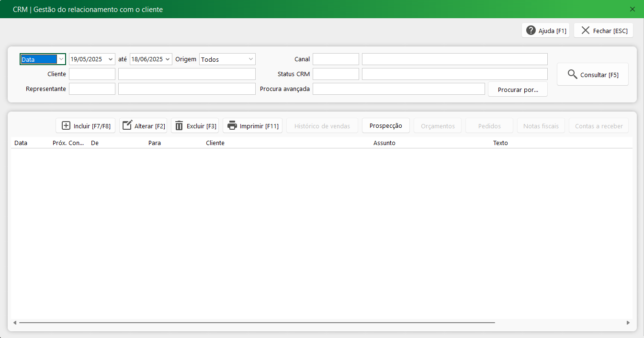Sort by the Assunto column header
Viewport: 644px width, 338px height.
pyautogui.click(x=384, y=143)
